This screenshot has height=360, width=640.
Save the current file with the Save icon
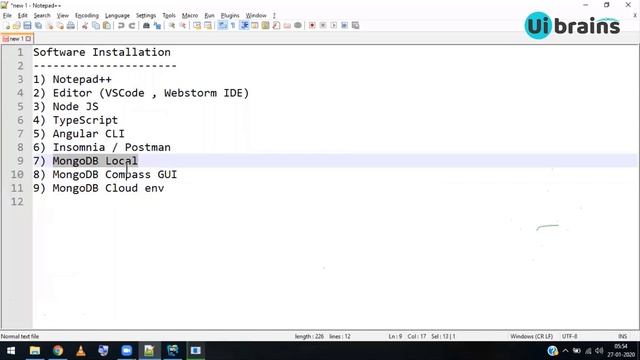tap(27, 25)
